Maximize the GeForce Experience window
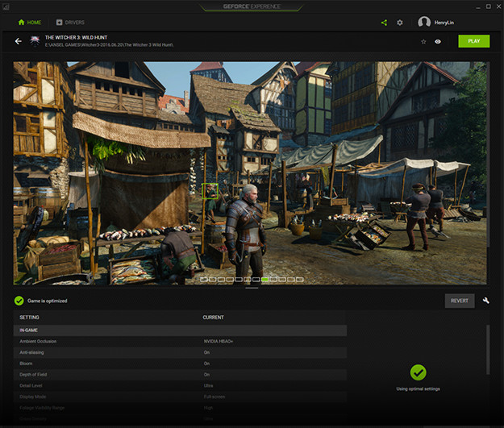504x428 pixels. click(x=488, y=6)
